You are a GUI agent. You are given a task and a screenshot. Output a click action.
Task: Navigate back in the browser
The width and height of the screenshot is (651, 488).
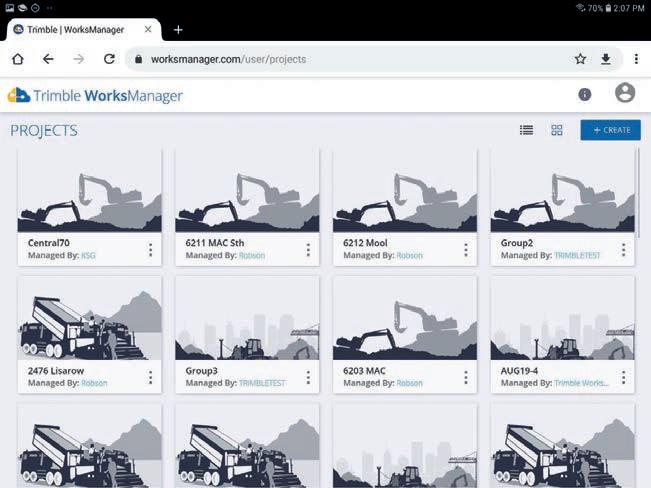48,59
